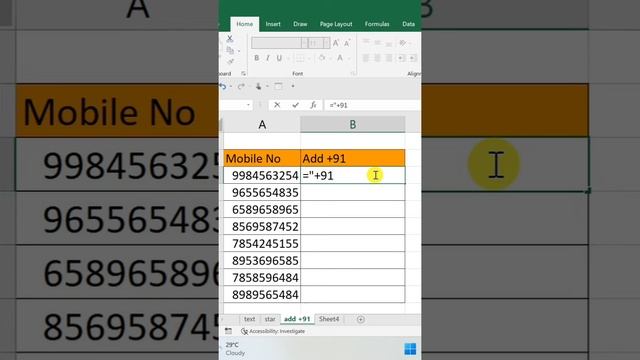Cancel formula entry with the X

tap(277, 105)
